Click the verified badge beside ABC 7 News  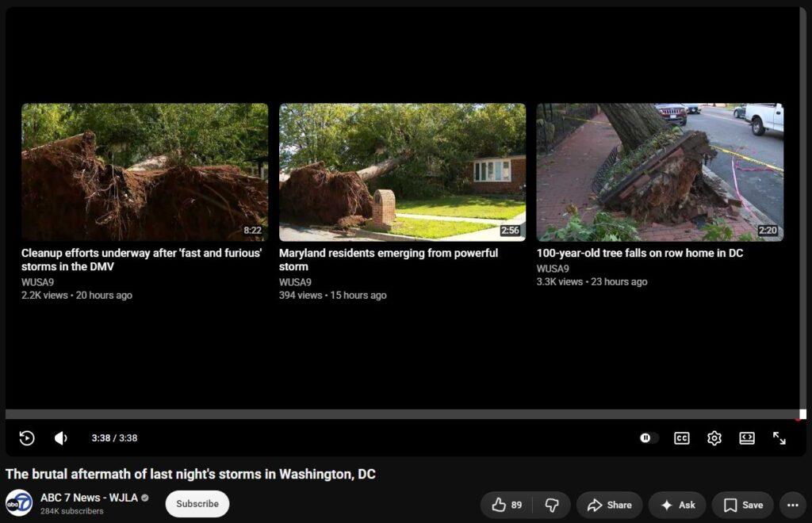coord(145,498)
